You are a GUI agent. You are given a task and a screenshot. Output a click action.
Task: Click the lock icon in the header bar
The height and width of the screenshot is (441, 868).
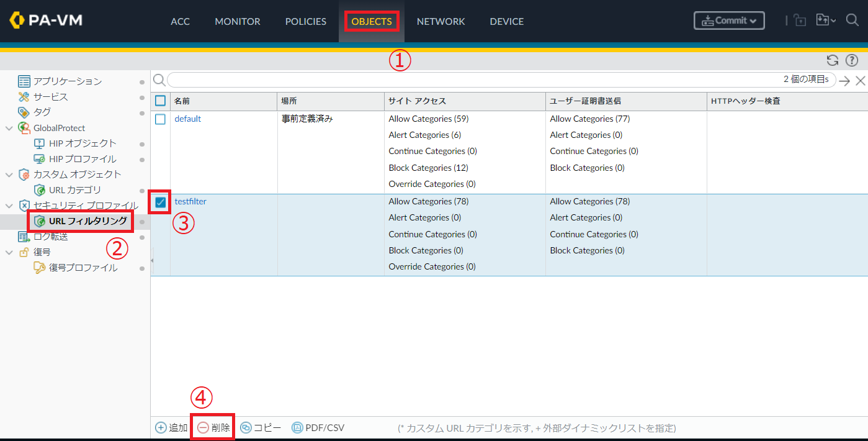point(800,20)
